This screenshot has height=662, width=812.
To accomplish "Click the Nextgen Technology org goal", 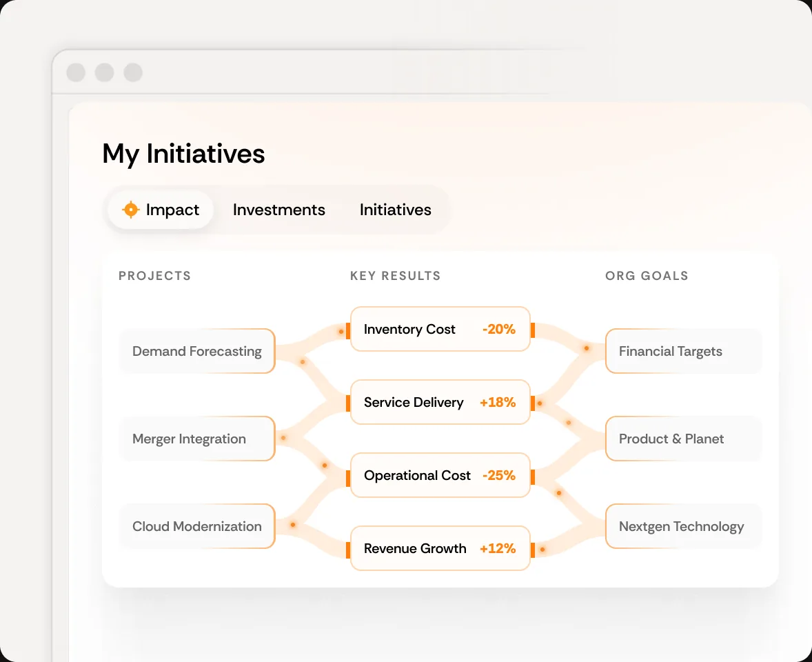I will 684,526.
